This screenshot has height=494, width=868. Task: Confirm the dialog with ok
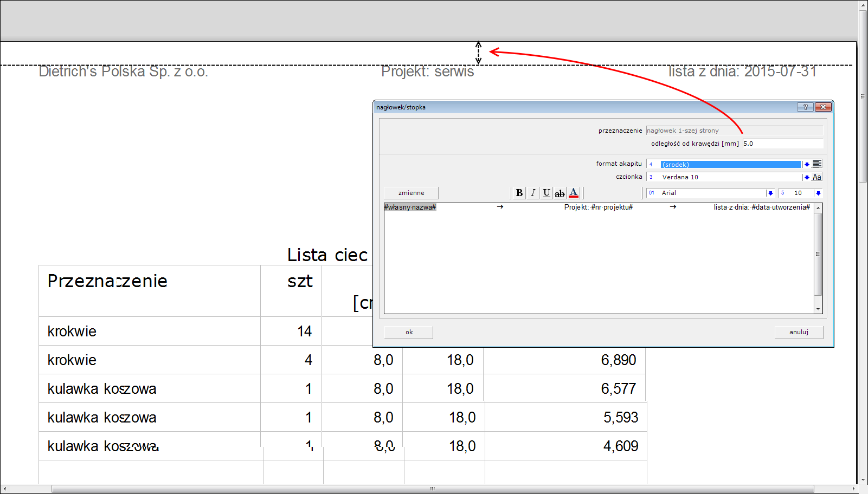click(409, 332)
